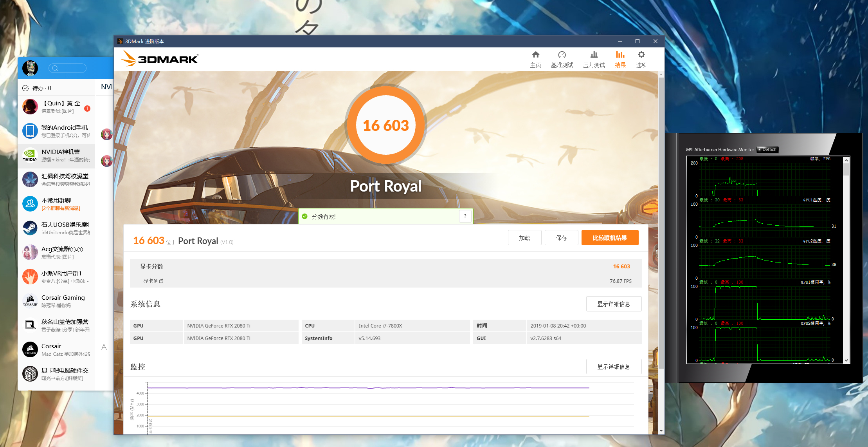Open the Stress Tests bar chart icon
Screen dimensions: 868x447
pos(594,55)
